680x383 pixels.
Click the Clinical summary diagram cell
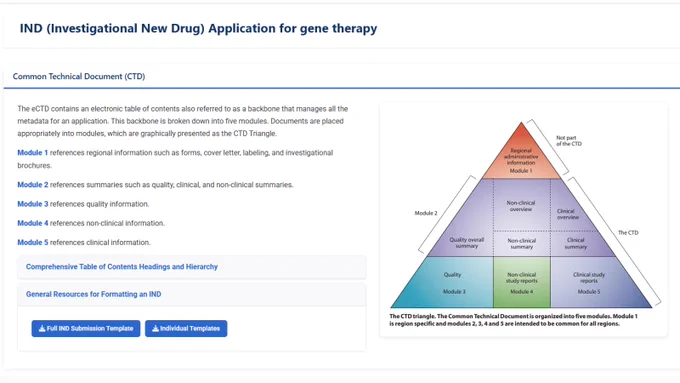575,243
